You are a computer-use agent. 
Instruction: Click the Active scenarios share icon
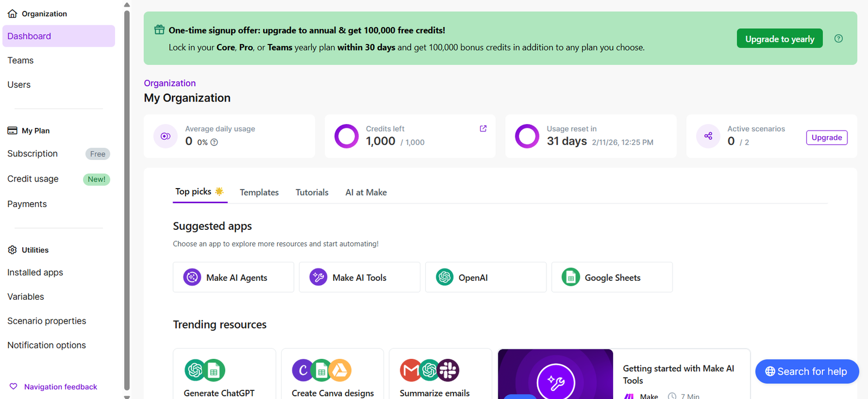pyautogui.click(x=709, y=136)
